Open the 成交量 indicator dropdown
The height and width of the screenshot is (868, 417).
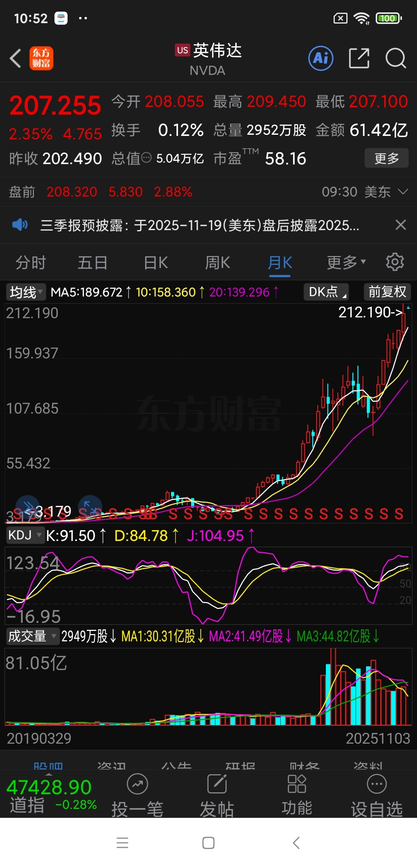pos(33,636)
